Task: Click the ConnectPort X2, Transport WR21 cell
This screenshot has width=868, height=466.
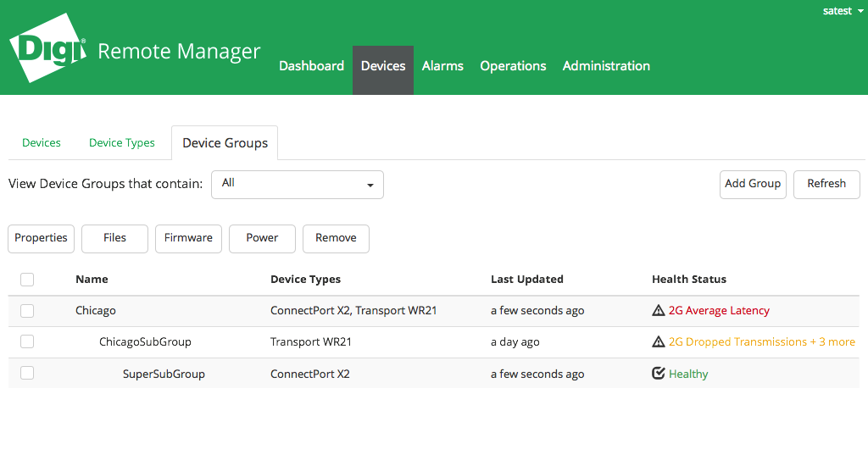Action: (x=353, y=310)
